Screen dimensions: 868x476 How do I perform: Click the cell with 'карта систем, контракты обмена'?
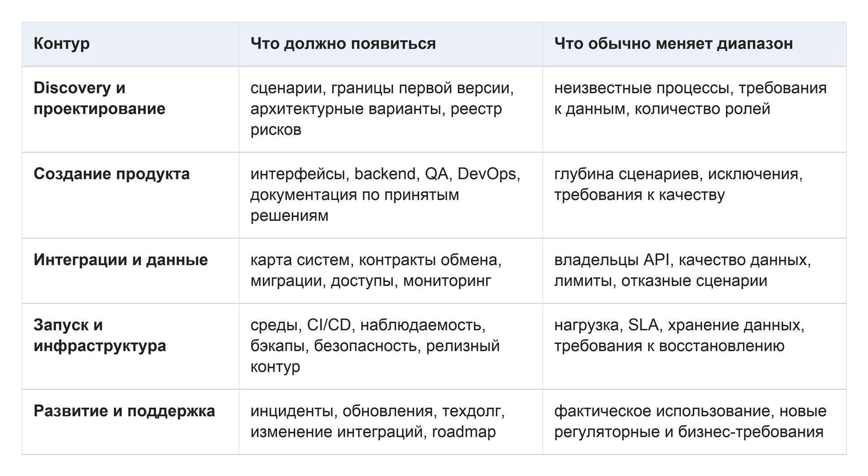pyautogui.click(x=391, y=271)
